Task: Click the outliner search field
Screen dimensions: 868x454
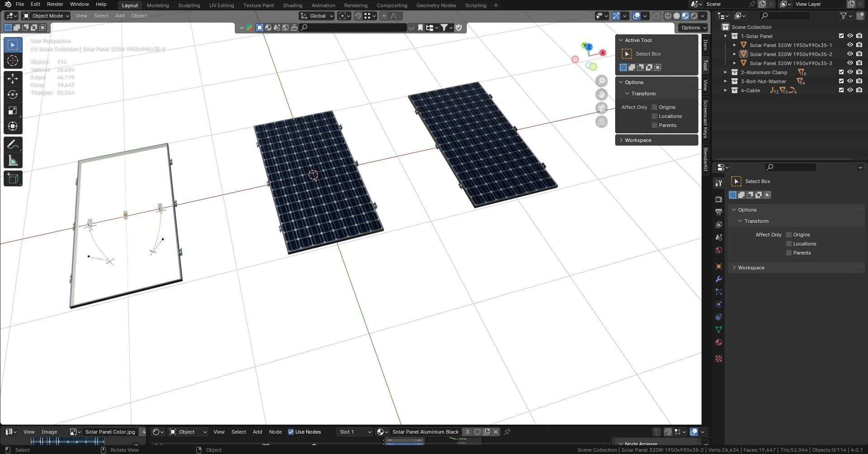Action: tap(785, 16)
